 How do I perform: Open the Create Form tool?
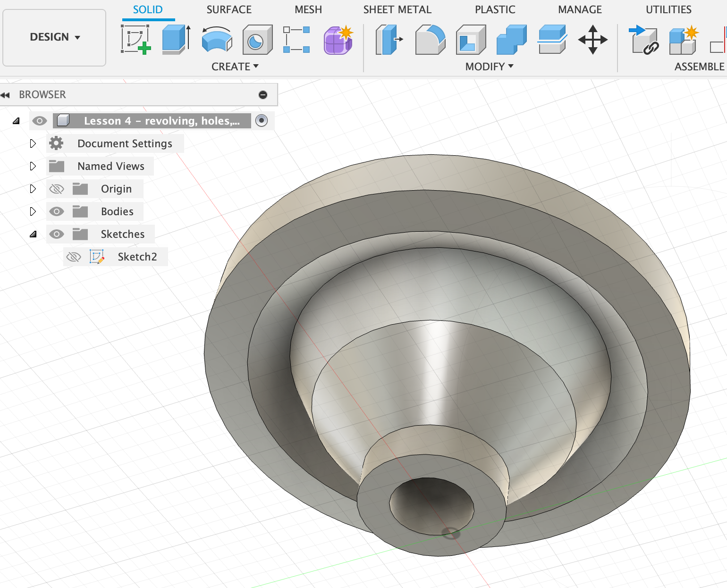click(338, 40)
